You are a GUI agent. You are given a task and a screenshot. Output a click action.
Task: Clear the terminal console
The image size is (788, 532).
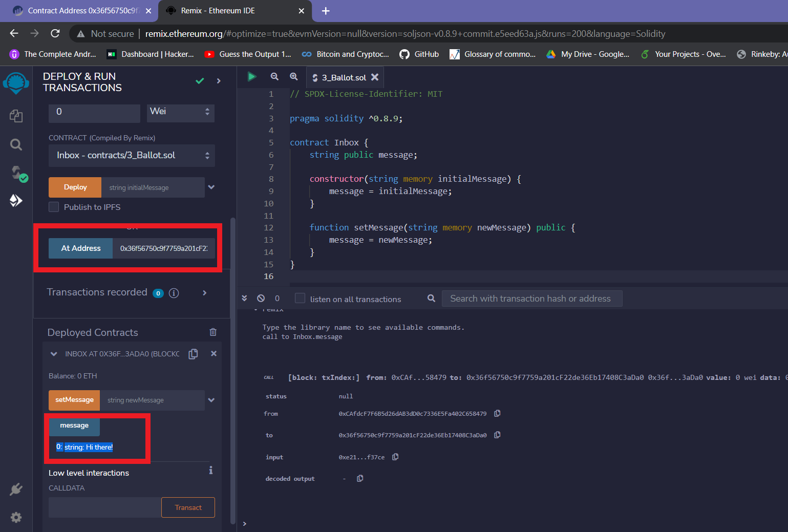pyautogui.click(x=261, y=298)
